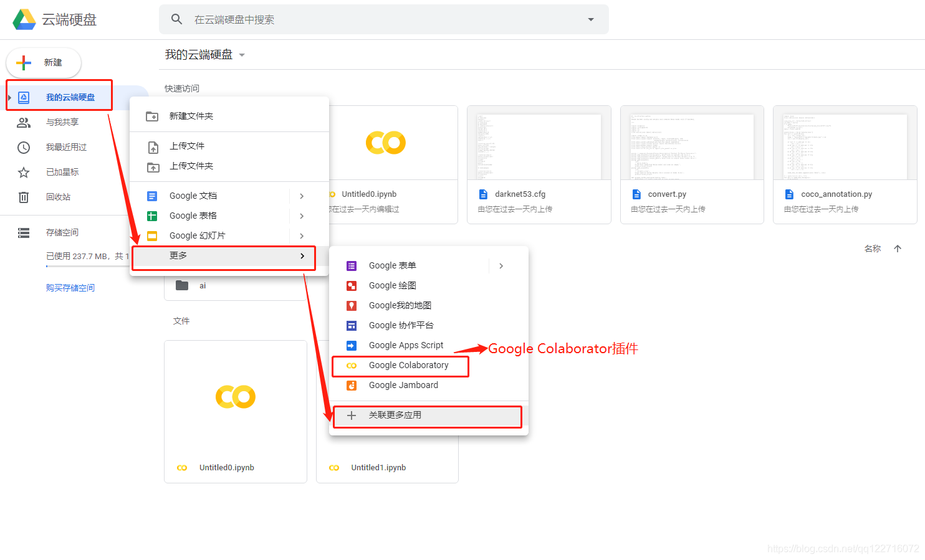Viewport: 925px width, 560px height.
Task: Click the Google My Maps icon
Action: pos(352,306)
